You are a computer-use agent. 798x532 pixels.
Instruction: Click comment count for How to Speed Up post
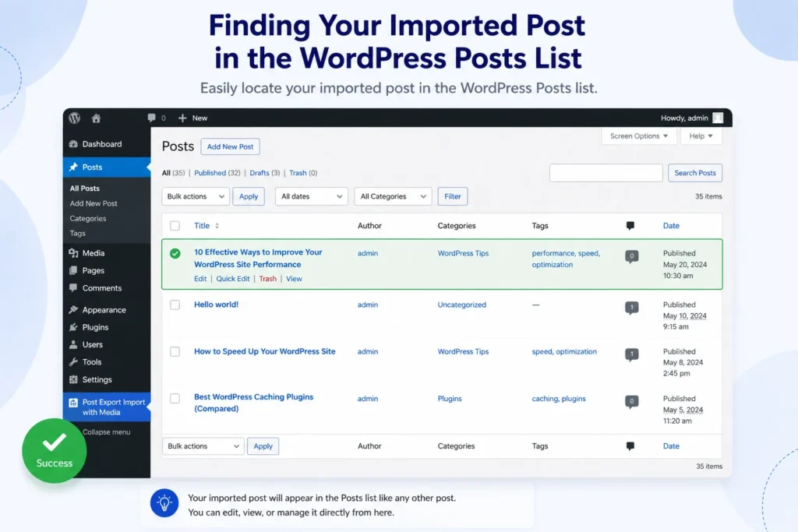(631, 354)
